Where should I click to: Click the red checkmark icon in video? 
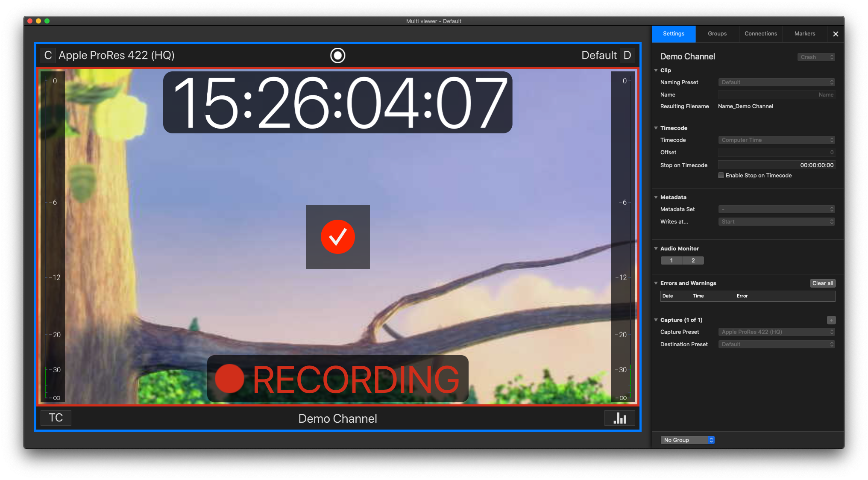pos(337,237)
